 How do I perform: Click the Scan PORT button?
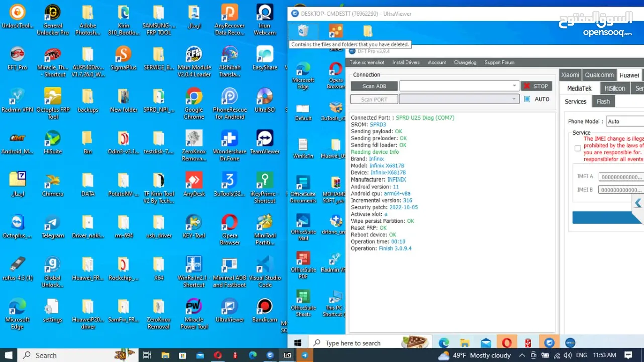[x=374, y=100]
